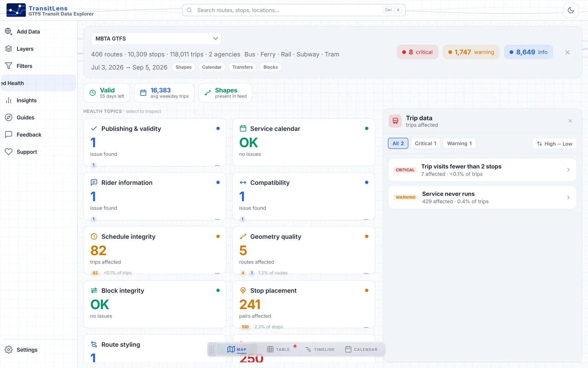Filter by 8,649 info badge
The height and width of the screenshot is (368, 588).
click(528, 52)
